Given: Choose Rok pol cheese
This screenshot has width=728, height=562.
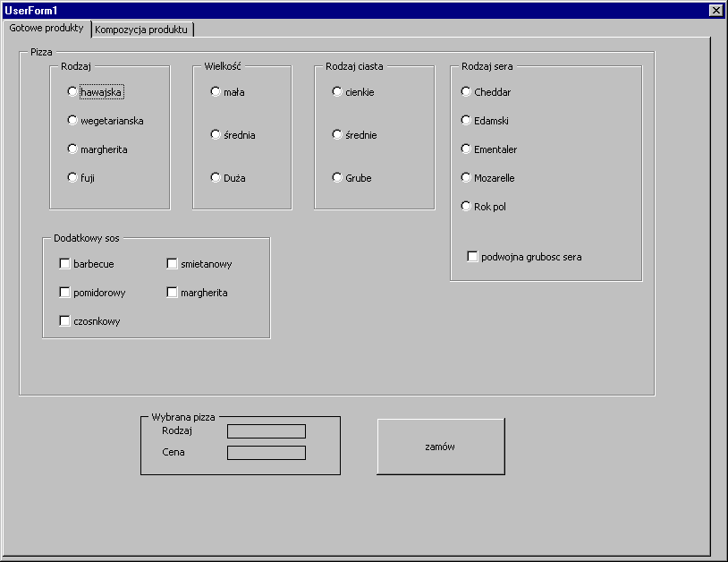Looking at the screenshot, I should (x=466, y=206).
